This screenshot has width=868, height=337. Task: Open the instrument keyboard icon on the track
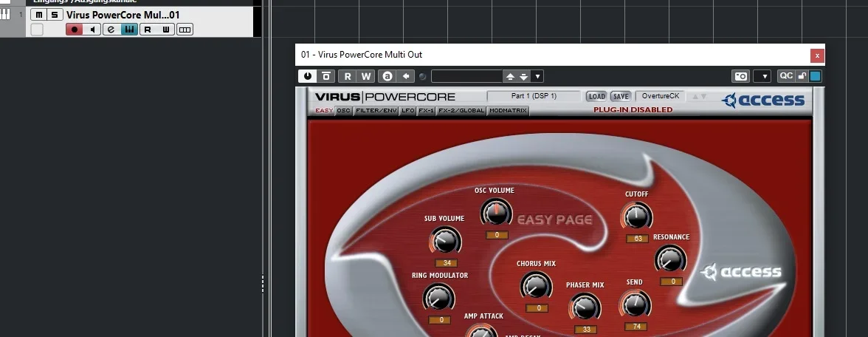click(x=129, y=30)
